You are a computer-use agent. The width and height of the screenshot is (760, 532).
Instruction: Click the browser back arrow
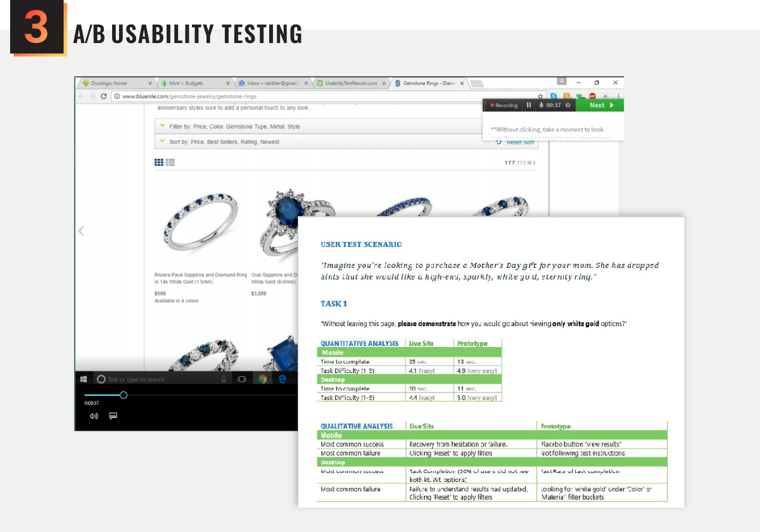(x=80, y=96)
